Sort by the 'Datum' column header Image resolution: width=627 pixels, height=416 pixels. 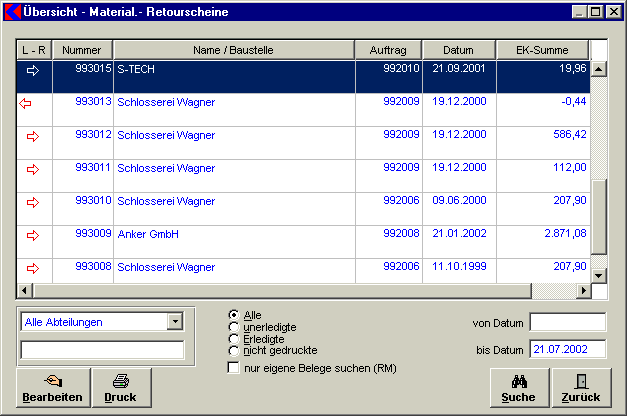point(459,50)
